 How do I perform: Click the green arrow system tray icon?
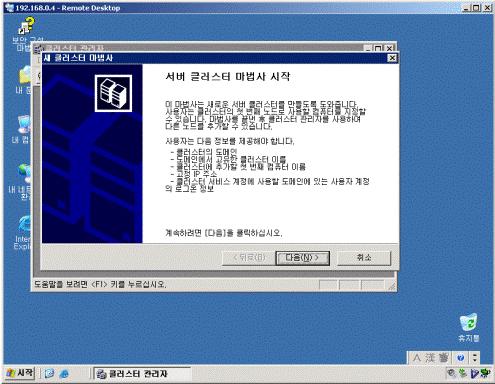(x=463, y=373)
